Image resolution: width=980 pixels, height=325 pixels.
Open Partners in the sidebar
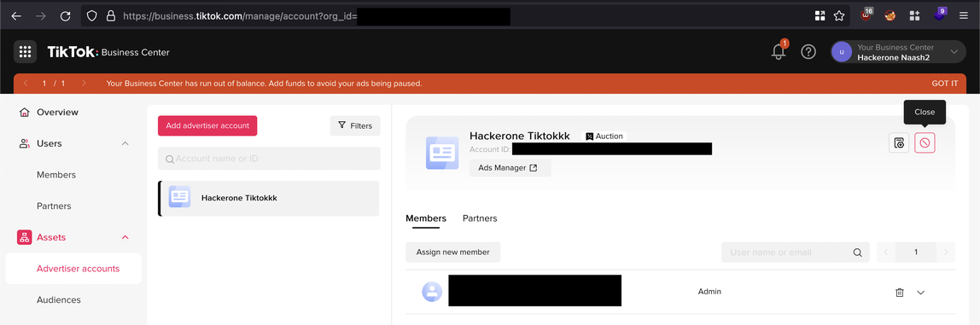[x=54, y=206]
